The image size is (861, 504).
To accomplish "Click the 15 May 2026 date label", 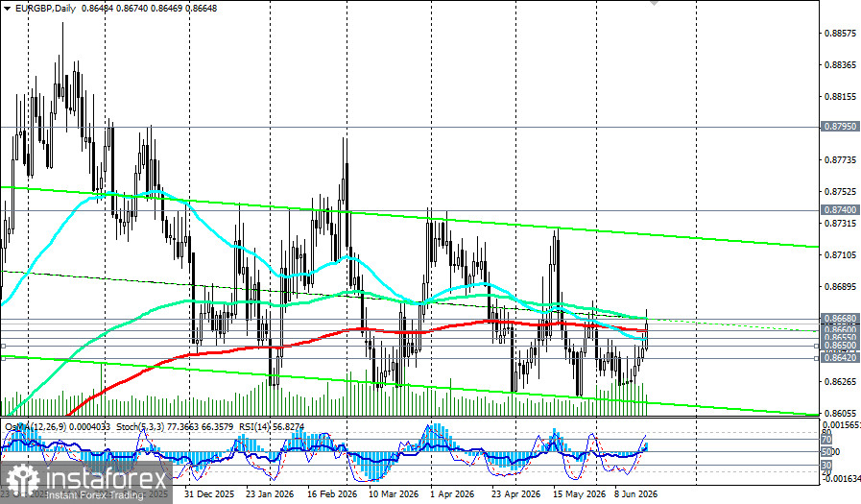I will pyautogui.click(x=578, y=494).
